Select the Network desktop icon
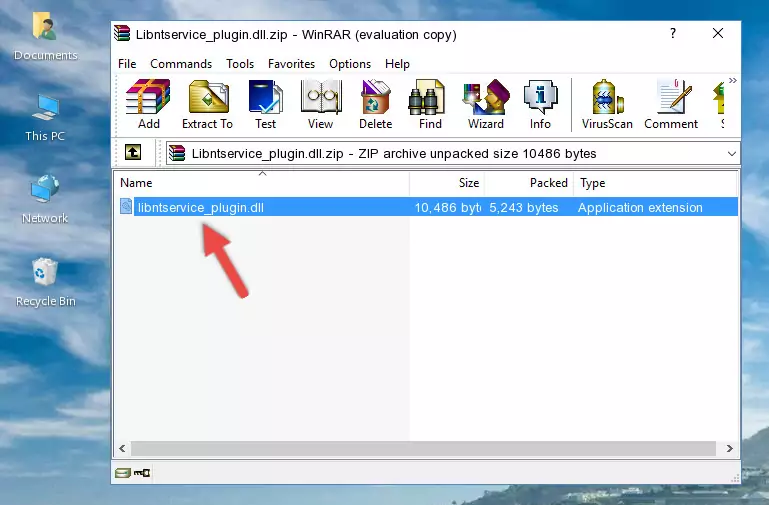The height and width of the screenshot is (505, 769). coord(45,200)
